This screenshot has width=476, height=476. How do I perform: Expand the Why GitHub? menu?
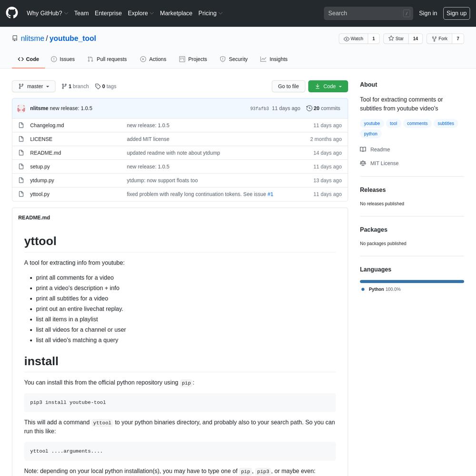coord(47,13)
